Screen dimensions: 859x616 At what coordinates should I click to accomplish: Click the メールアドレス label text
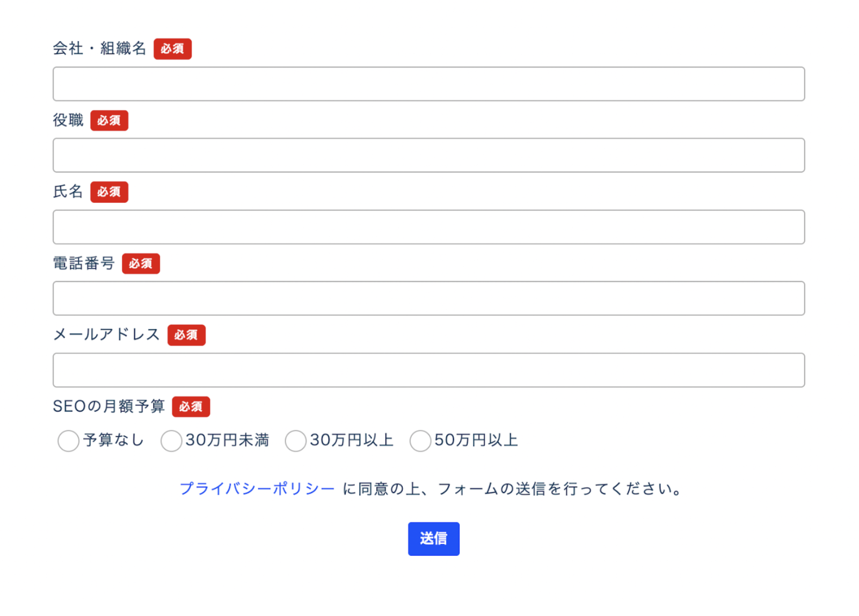coord(106,335)
